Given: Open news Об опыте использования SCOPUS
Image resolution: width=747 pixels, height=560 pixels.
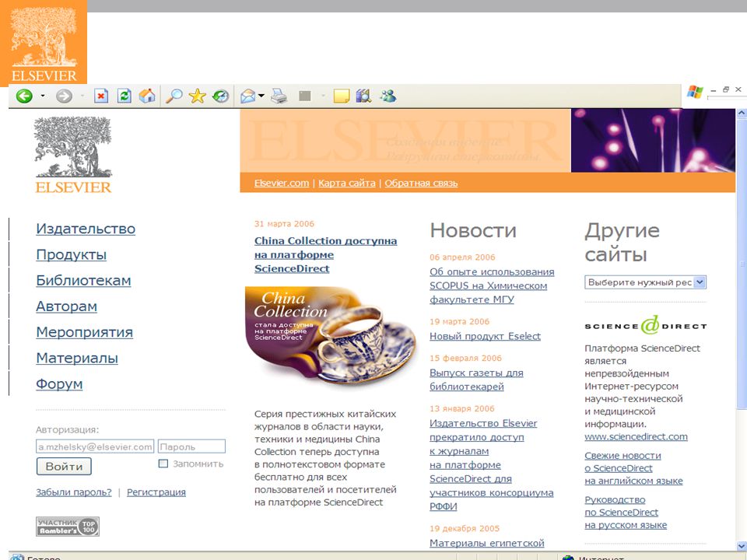Looking at the screenshot, I should pos(492,285).
